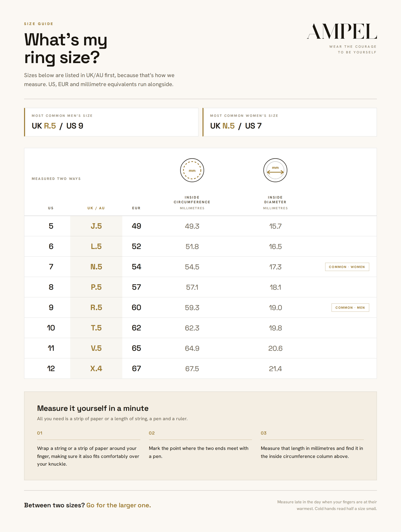Click the AMPEL brand logo

click(342, 31)
